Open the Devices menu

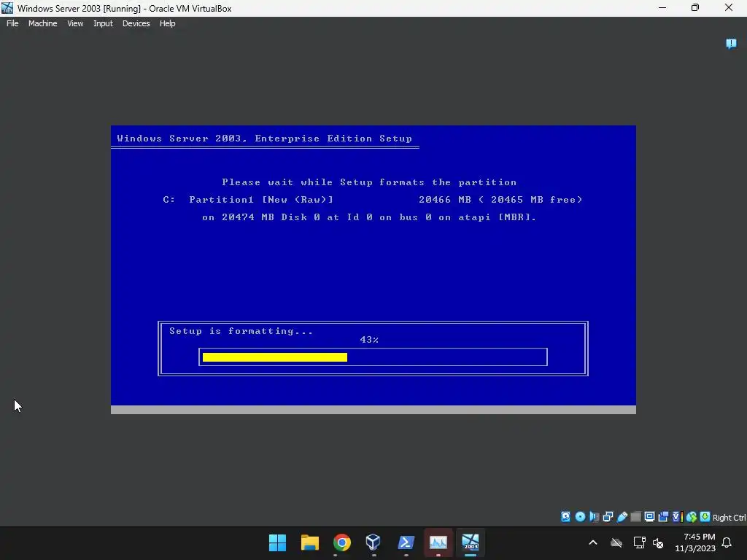[136, 23]
